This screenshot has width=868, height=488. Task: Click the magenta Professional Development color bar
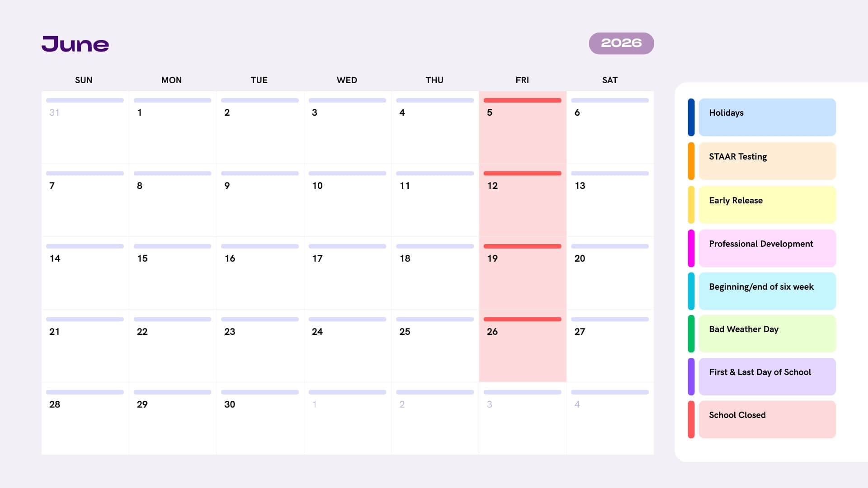pos(691,248)
